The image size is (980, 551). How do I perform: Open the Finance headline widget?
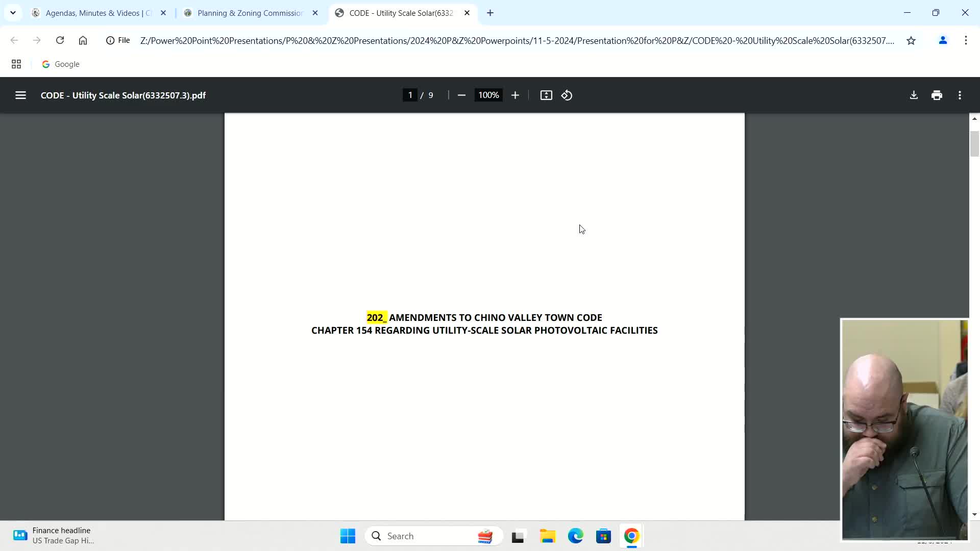coord(54,536)
